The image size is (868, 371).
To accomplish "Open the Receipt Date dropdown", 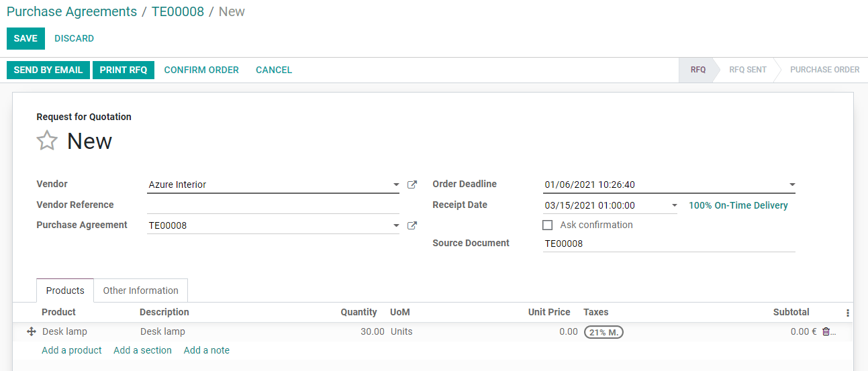I will click(x=674, y=206).
